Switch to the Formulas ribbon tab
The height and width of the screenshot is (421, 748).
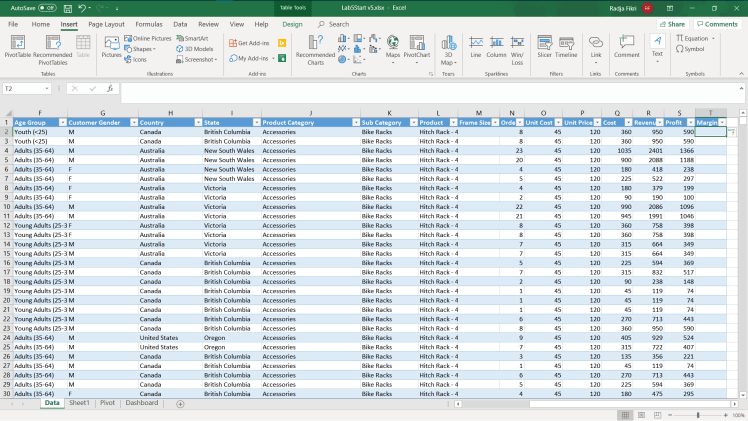click(x=149, y=23)
